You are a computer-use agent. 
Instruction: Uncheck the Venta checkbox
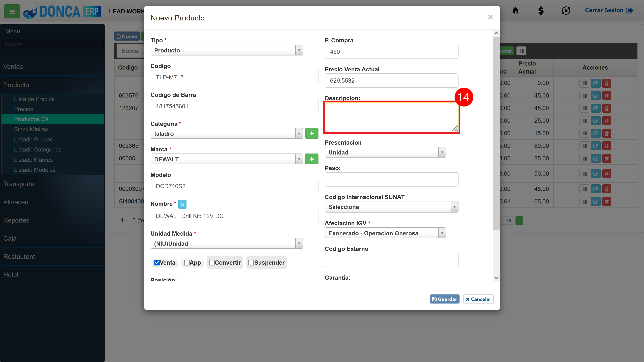tap(157, 263)
